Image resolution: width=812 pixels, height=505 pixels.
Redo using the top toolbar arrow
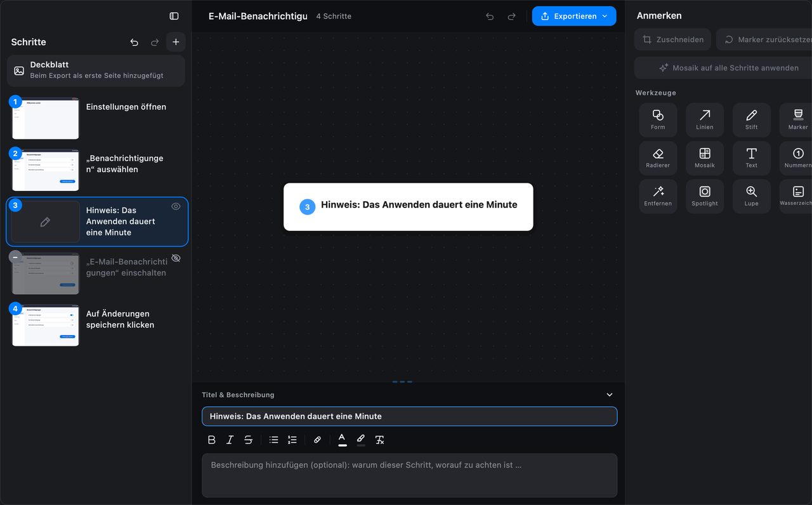[x=511, y=16]
